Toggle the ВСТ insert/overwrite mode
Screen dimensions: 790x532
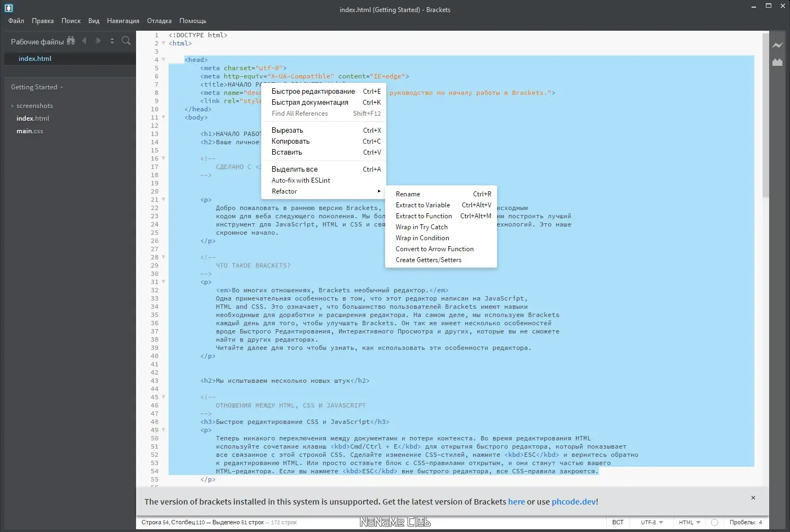click(618, 523)
